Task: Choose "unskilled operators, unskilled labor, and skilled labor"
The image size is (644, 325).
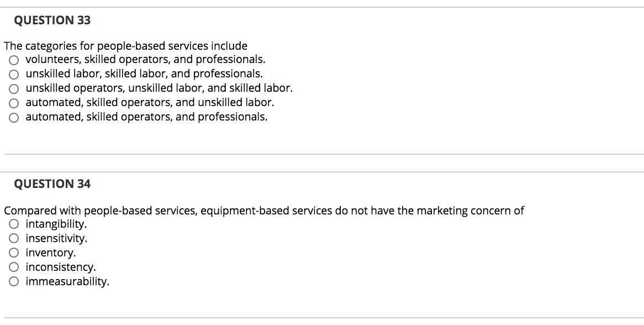Action: [x=14, y=88]
